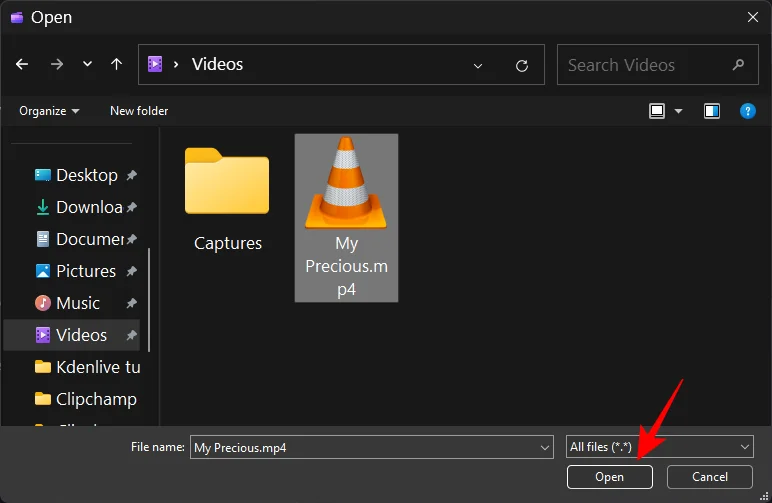Image resolution: width=772 pixels, height=503 pixels.
Task: Expand the recent locations chevron
Action: (88, 64)
